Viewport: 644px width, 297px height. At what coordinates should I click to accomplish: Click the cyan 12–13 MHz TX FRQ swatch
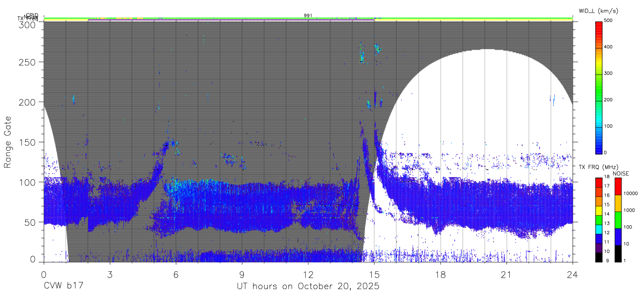599,229
